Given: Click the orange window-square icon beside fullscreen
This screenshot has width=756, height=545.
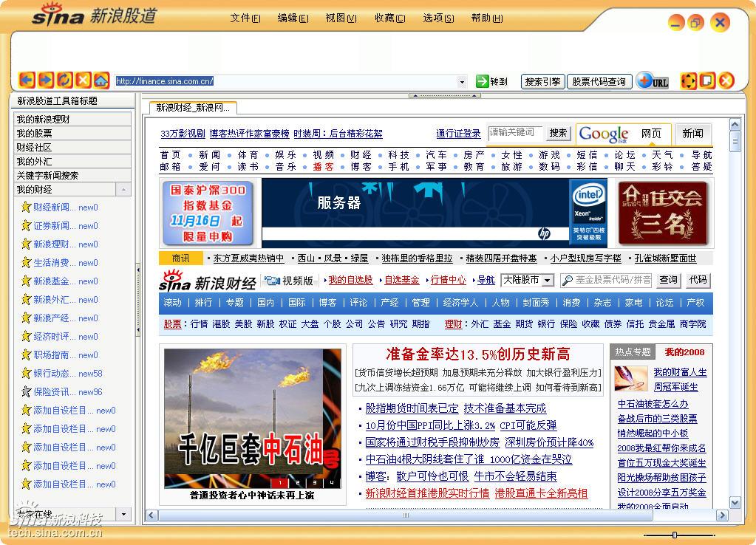Looking at the screenshot, I should pos(706,80).
